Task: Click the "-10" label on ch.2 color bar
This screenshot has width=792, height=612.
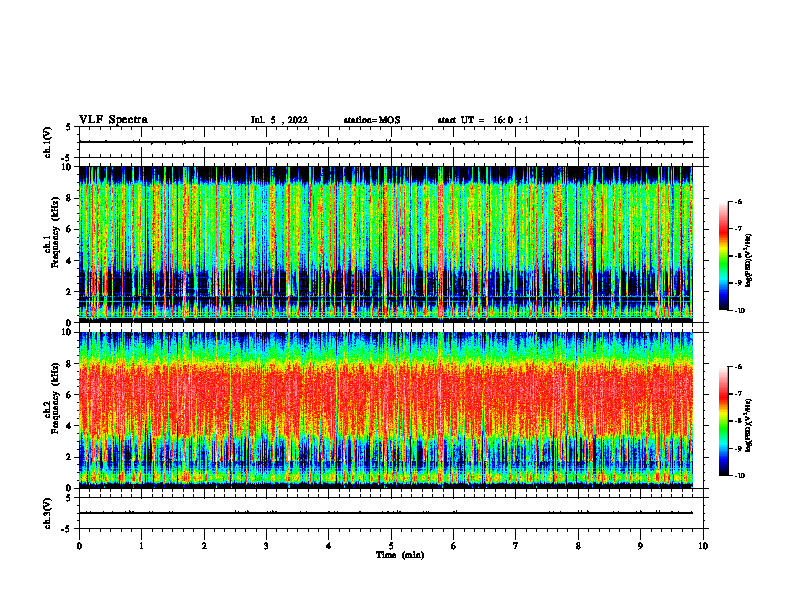Action: pyautogui.click(x=740, y=476)
